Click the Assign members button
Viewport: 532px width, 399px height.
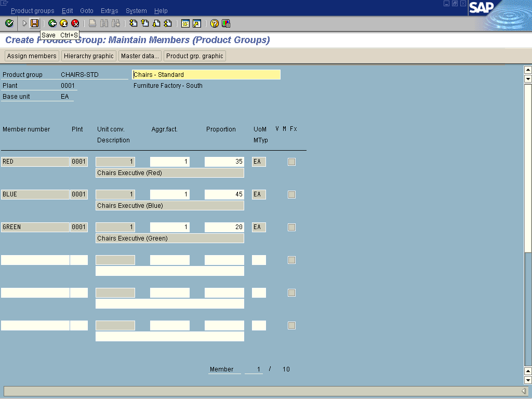pyautogui.click(x=32, y=56)
